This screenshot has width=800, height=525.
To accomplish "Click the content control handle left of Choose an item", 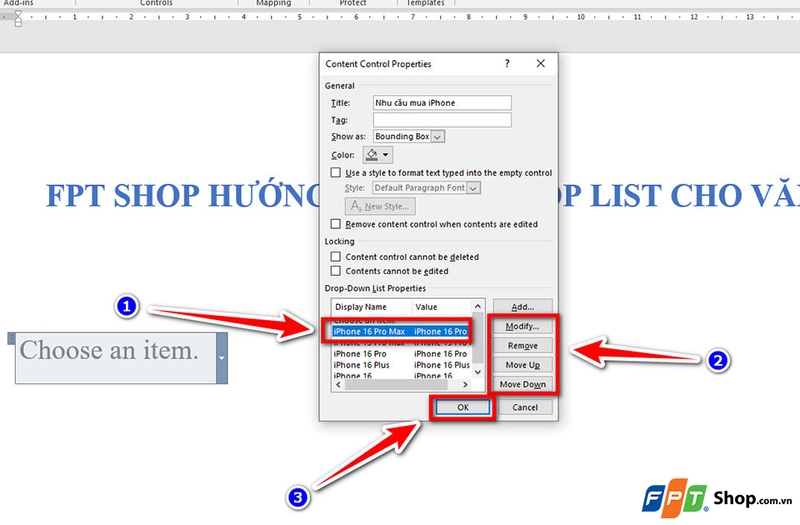I will [11, 338].
